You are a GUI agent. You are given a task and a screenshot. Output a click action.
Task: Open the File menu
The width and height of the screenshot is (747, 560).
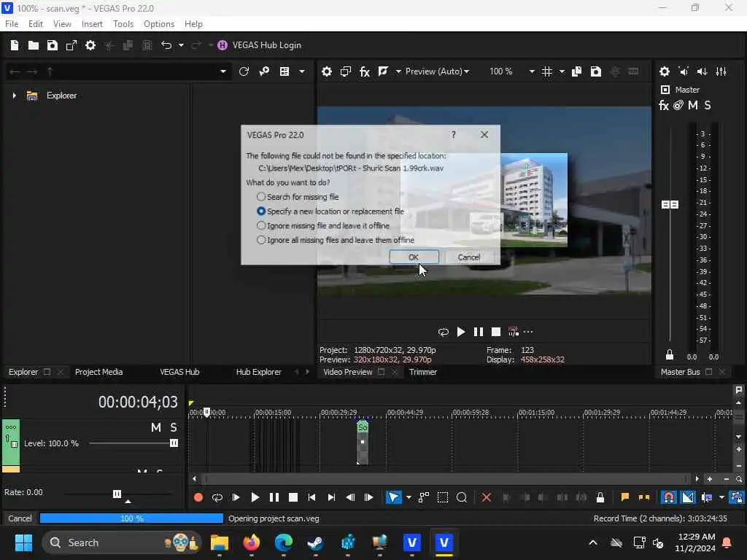tap(12, 24)
